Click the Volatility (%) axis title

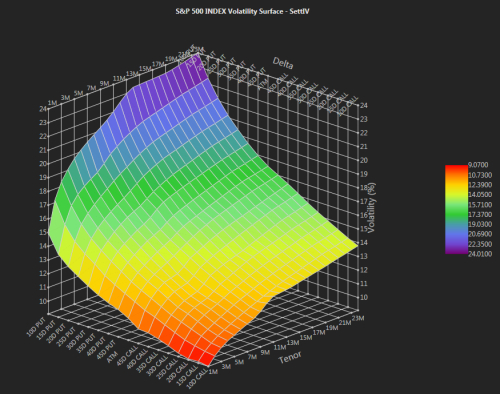click(x=371, y=207)
